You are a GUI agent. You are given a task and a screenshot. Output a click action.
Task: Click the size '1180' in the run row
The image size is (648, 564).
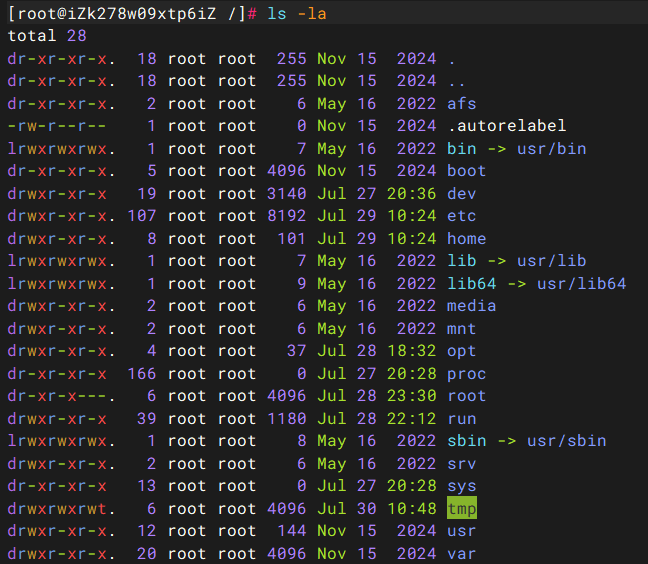[x=286, y=419]
